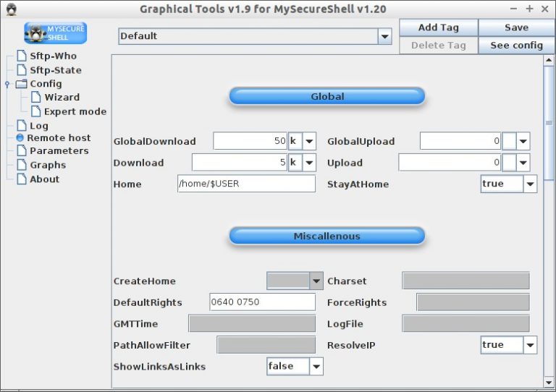Screen dimensions: 556x392
Task: Collapse the Config tree node handle
Action: 7,84
